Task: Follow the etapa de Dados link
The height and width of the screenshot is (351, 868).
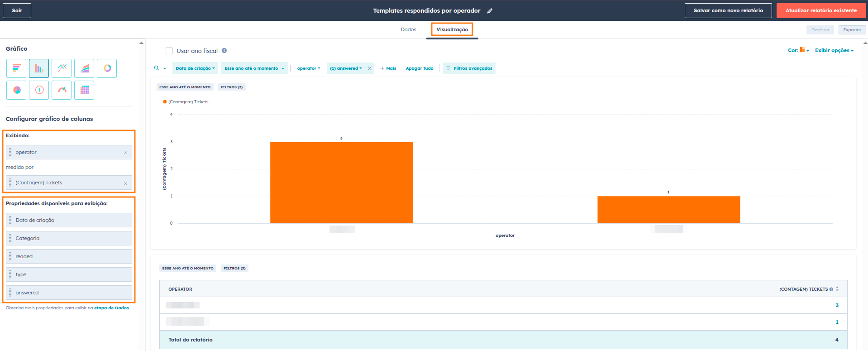Action: click(x=111, y=308)
